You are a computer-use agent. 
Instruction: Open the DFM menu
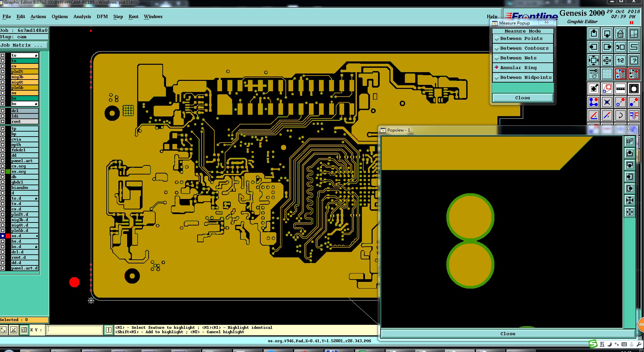tap(102, 16)
